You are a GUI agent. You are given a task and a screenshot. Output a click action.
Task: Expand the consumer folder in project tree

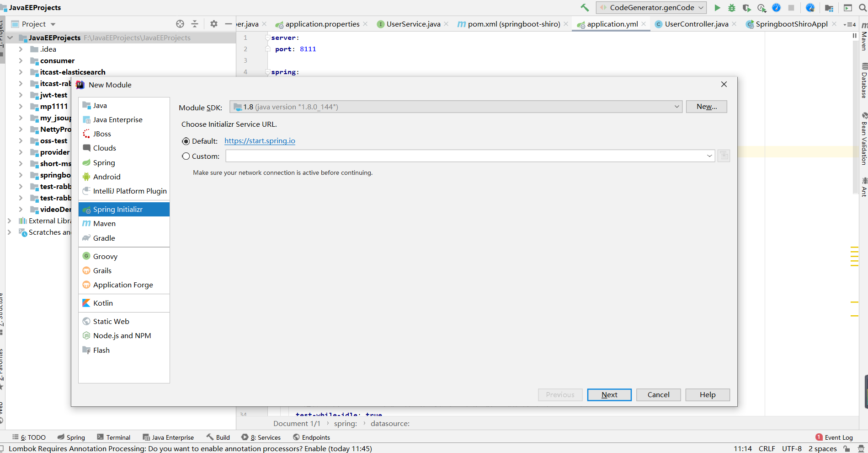pos(21,61)
